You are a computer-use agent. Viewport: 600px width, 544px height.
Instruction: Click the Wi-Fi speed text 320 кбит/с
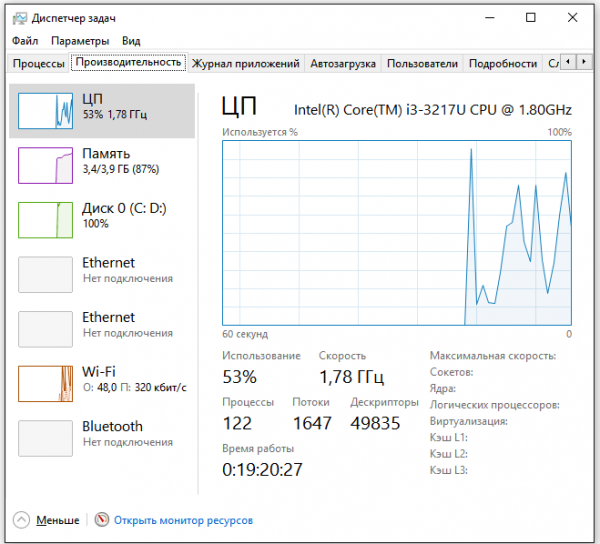[x=161, y=388]
